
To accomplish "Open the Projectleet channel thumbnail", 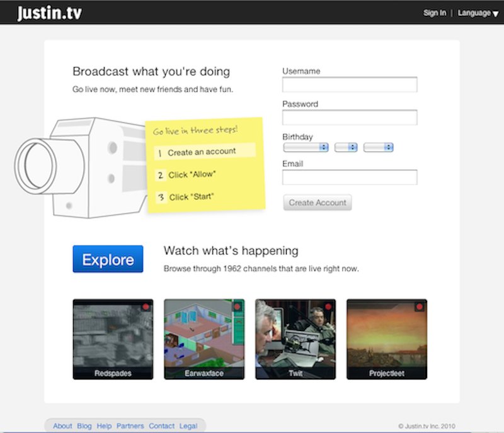I will (x=387, y=339).
